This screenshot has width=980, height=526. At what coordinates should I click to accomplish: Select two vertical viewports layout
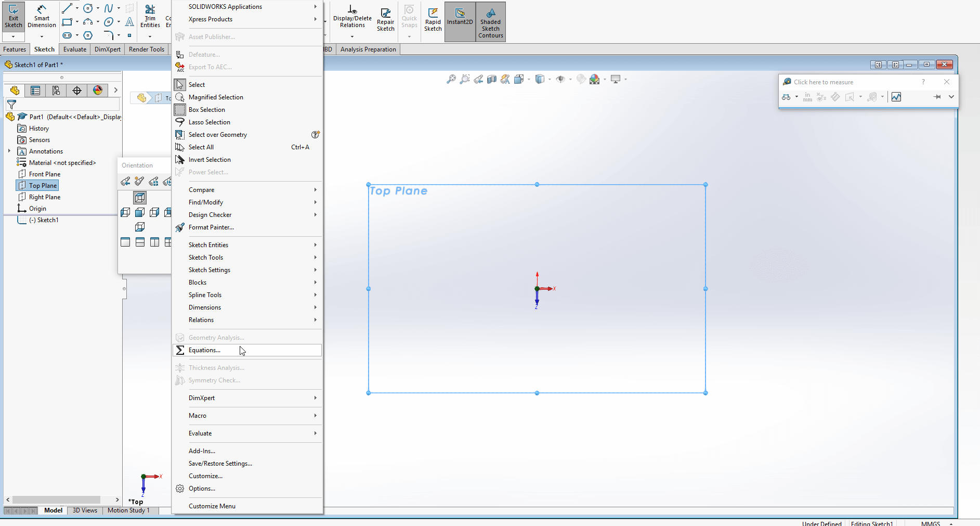coord(154,242)
